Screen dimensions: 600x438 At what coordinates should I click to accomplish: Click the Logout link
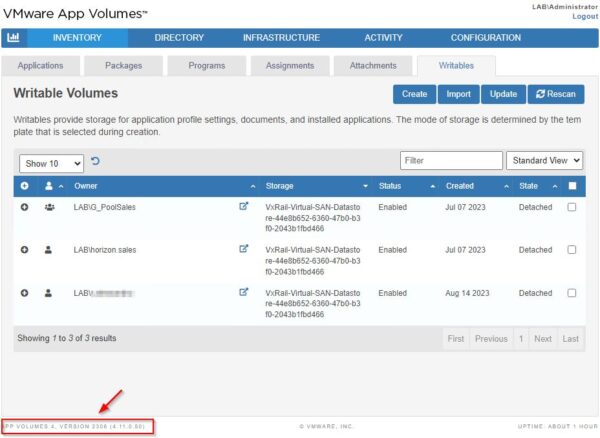[585, 16]
